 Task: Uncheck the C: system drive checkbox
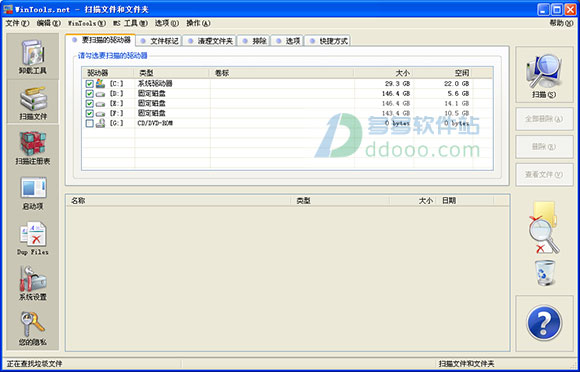pos(90,84)
